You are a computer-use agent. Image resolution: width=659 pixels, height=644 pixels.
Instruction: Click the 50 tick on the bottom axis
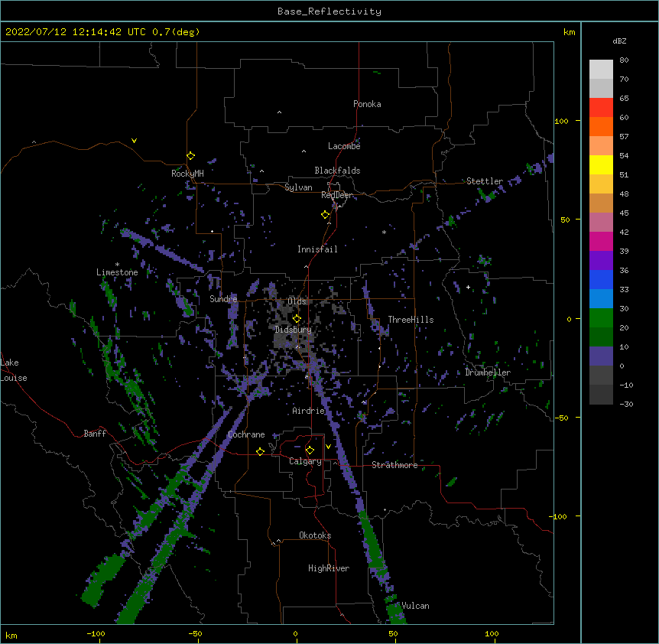[393, 633]
